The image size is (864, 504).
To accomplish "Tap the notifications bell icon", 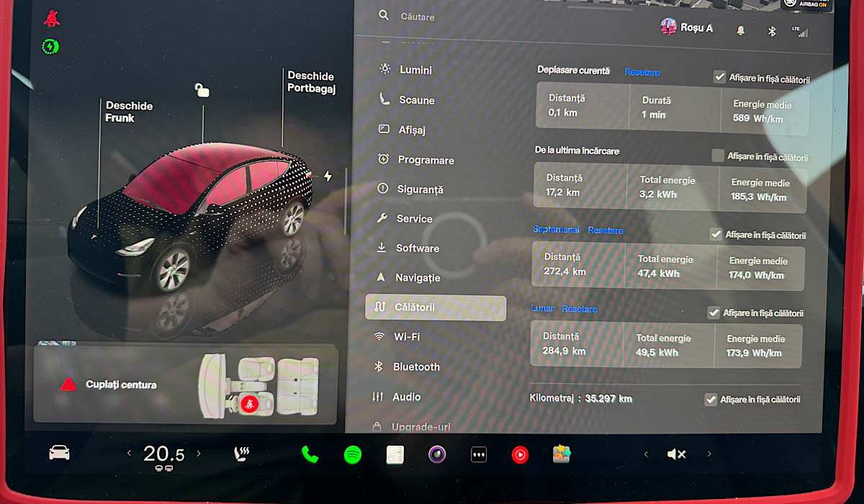I will [740, 30].
